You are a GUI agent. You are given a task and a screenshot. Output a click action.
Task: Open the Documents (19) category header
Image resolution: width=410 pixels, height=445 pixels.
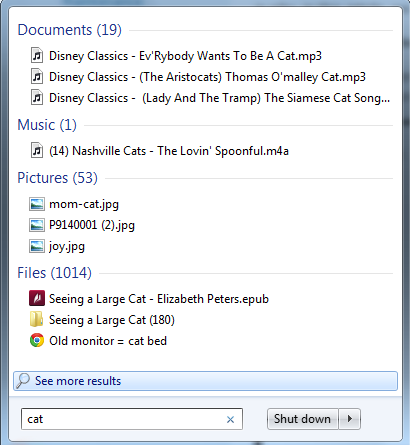click(x=69, y=30)
